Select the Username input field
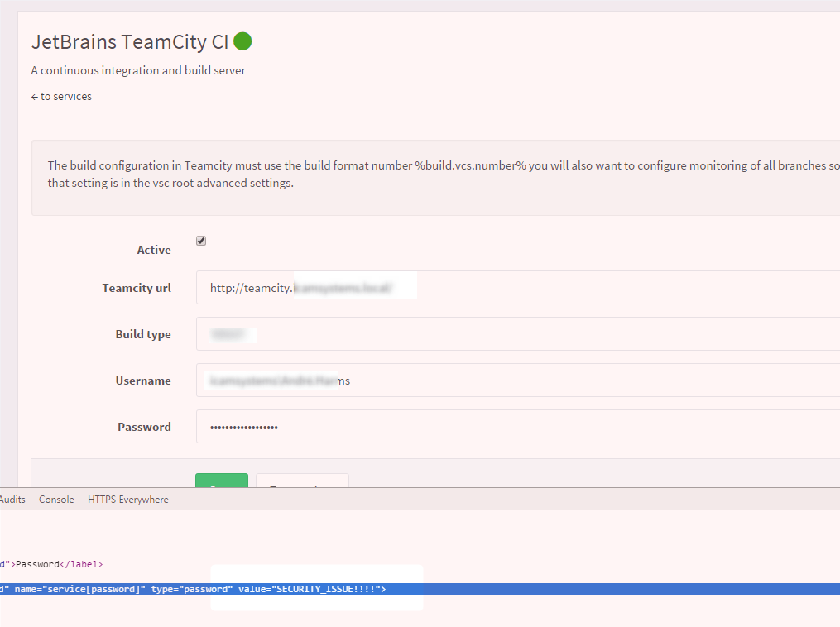This screenshot has height=627, width=840. click(517, 381)
